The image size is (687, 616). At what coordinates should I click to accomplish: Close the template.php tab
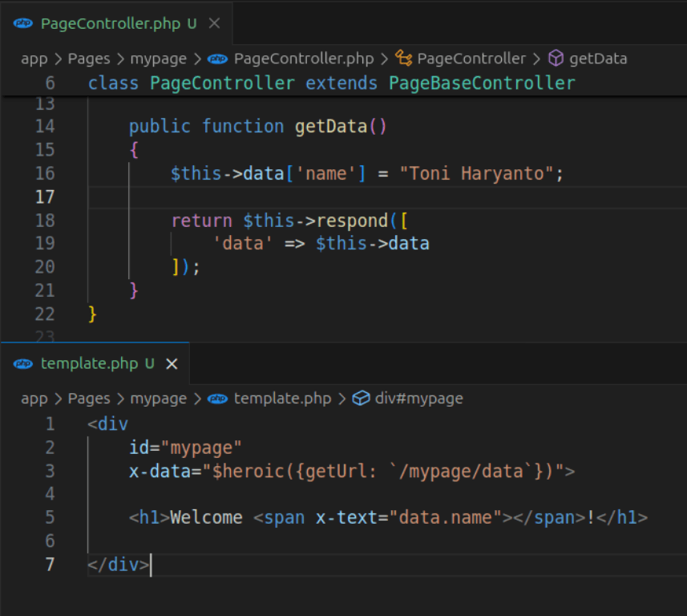(172, 364)
